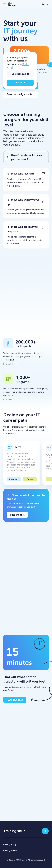Open the Cookie Policy link
Screen dimensions: 52x868
pyautogui.click(x=18, y=65)
